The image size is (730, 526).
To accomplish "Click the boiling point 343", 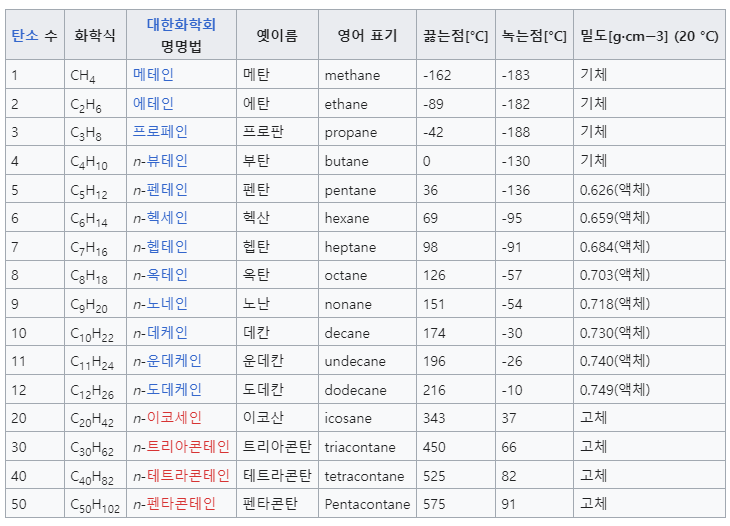I will pos(434,418).
